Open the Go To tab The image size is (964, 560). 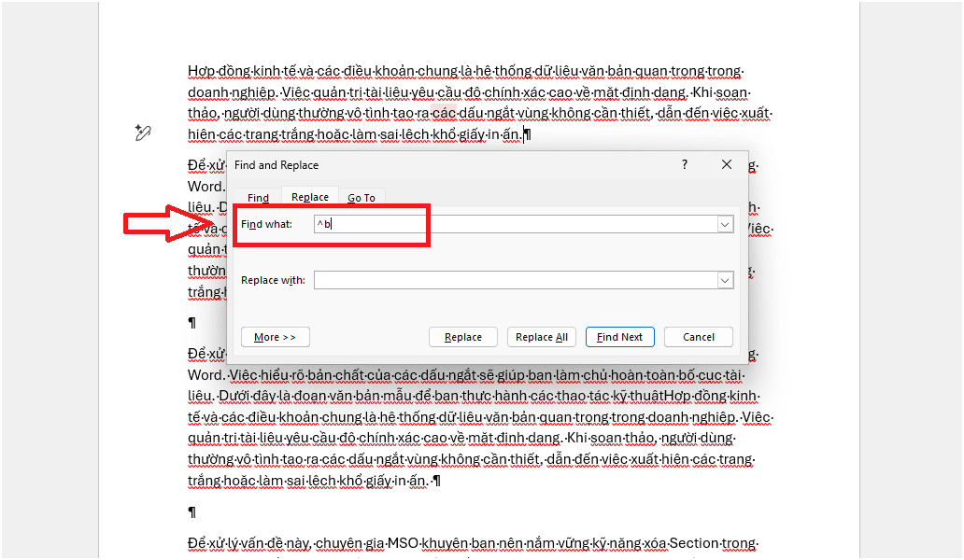pos(361,198)
